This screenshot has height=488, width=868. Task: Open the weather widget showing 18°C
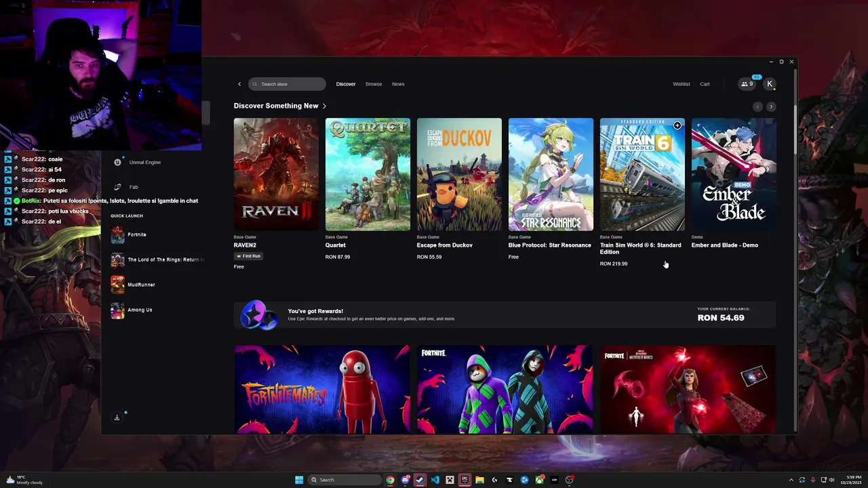(24, 480)
